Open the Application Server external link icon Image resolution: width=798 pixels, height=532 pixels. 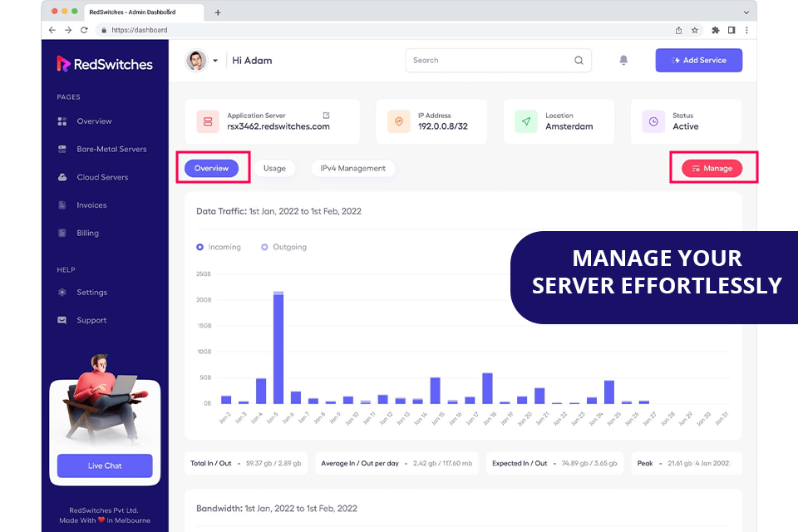point(326,116)
